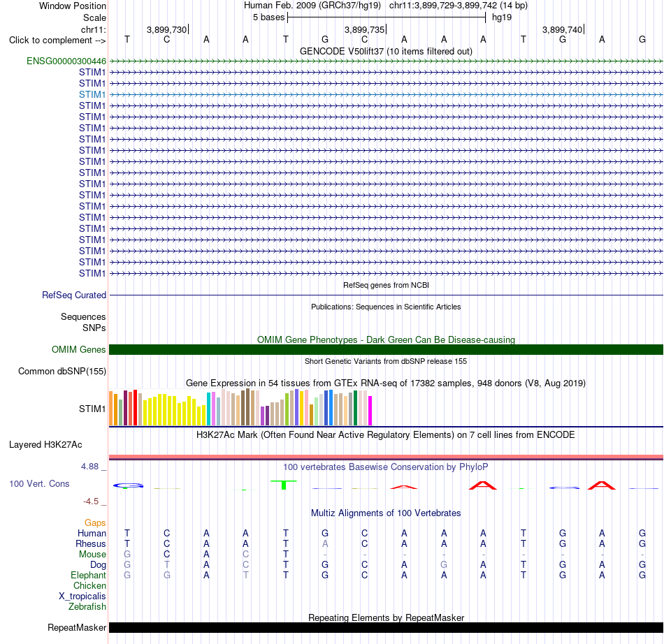This screenshot has width=664, height=644.
Task: Click the magenta last bar in GTEx chart
Action: click(x=370, y=411)
